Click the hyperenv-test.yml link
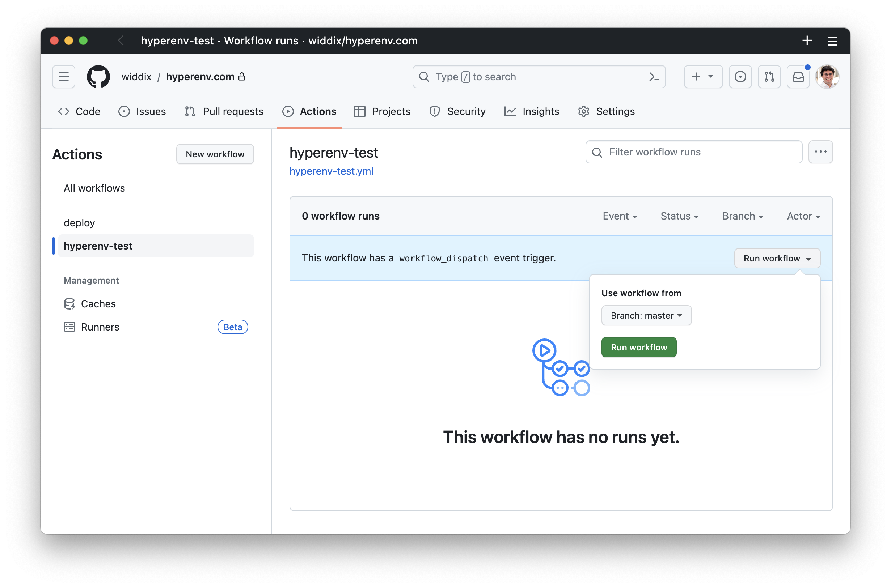 coord(331,171)
